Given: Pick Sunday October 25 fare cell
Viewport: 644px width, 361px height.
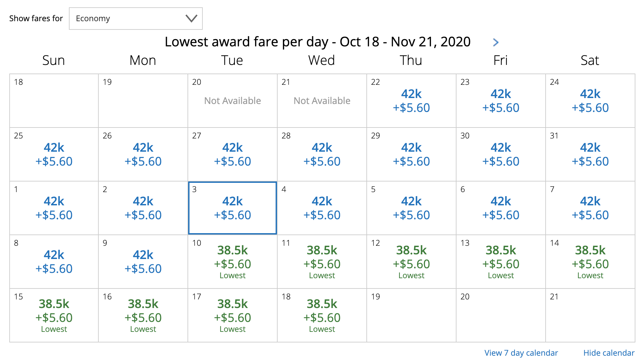Looking at the screenshot, I should click(54, 154).
